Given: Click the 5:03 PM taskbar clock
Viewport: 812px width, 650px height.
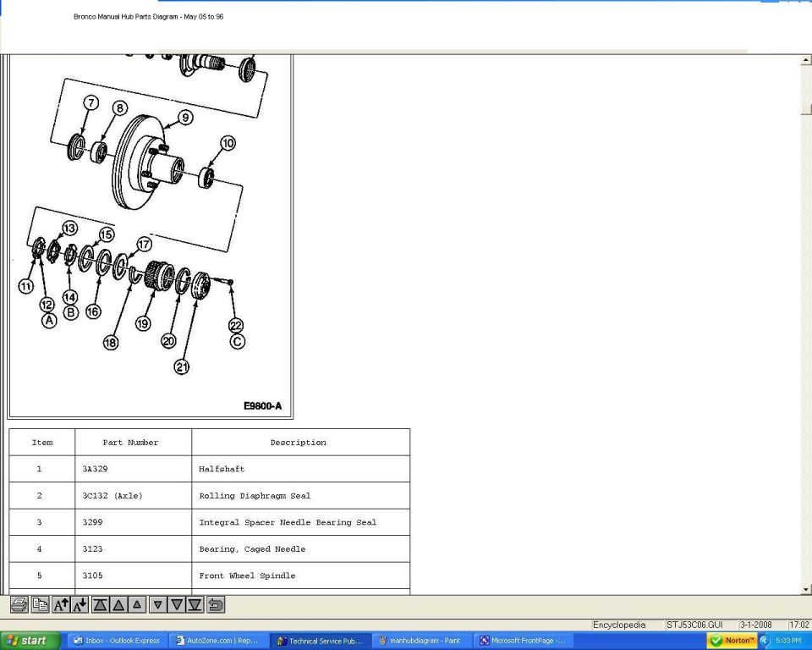Looking at the screenshot, I should click(788, 642).
